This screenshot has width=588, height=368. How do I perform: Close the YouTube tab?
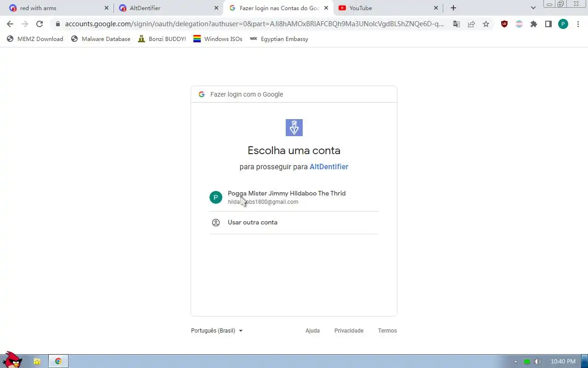click(436, 8)
